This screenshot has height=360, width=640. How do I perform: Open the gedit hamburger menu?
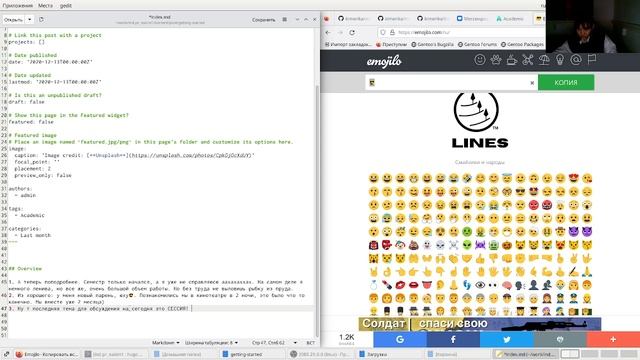(x=284, y=19)
